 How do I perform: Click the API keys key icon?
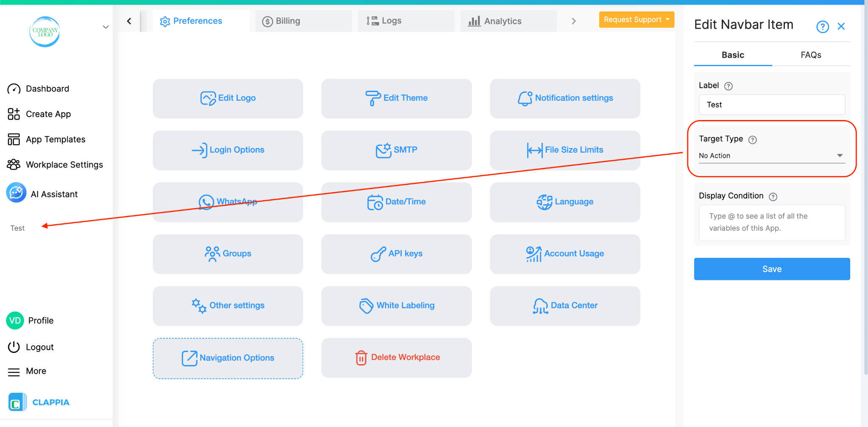coord(378,254)
